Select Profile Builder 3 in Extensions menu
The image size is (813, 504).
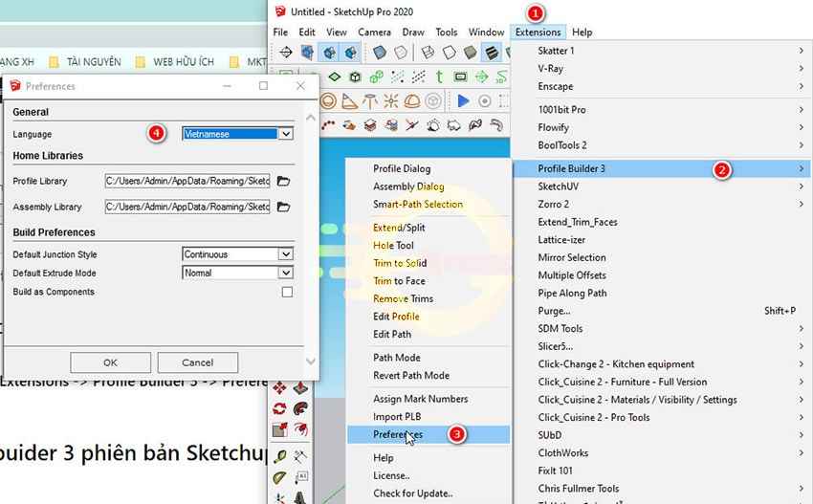(662, 168)
